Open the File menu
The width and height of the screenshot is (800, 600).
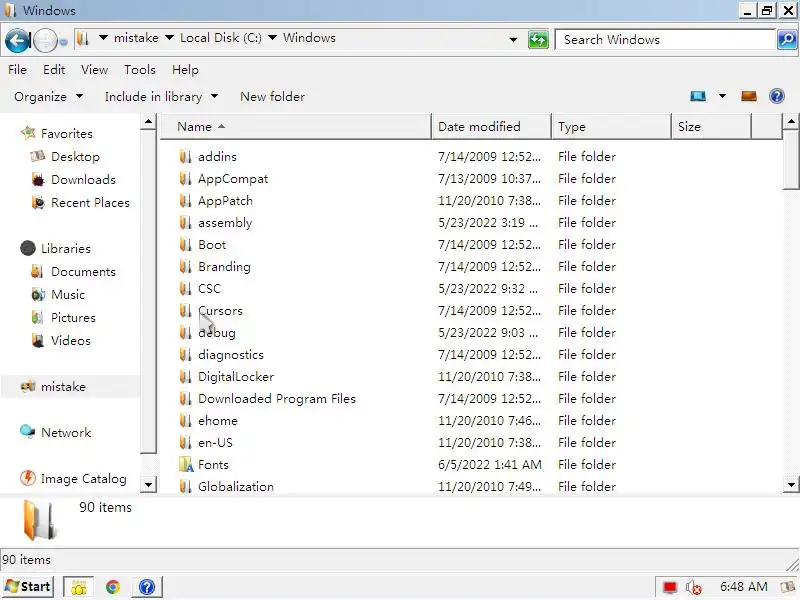17,69
